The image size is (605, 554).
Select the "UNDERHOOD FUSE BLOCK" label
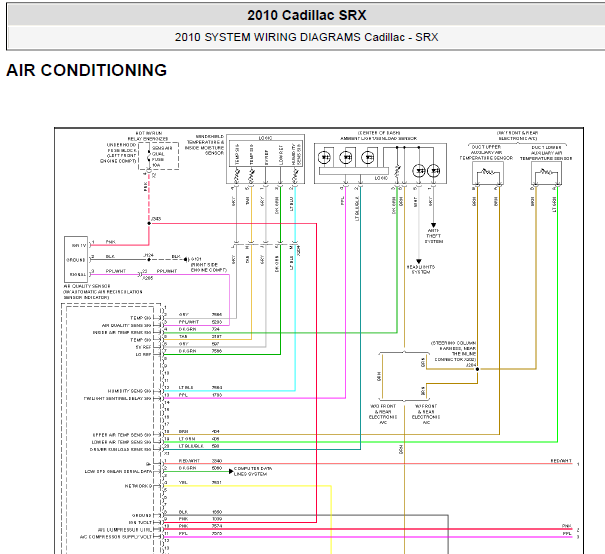pos(122,148)
